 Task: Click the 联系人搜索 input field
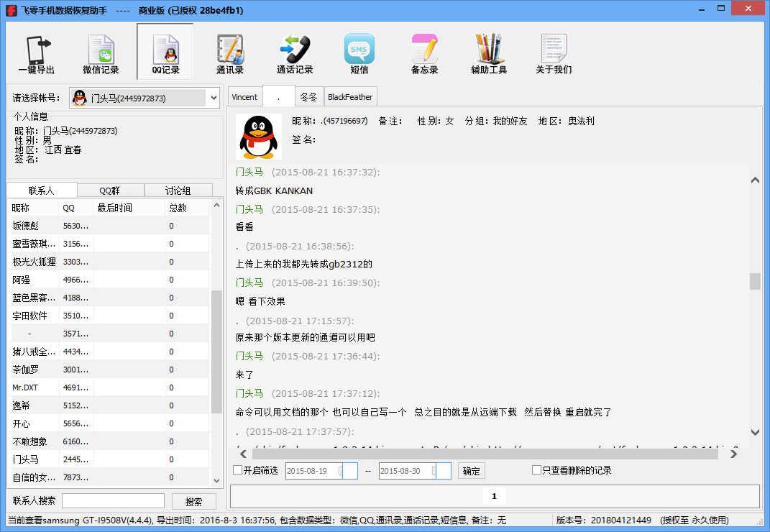click(114, 501)
